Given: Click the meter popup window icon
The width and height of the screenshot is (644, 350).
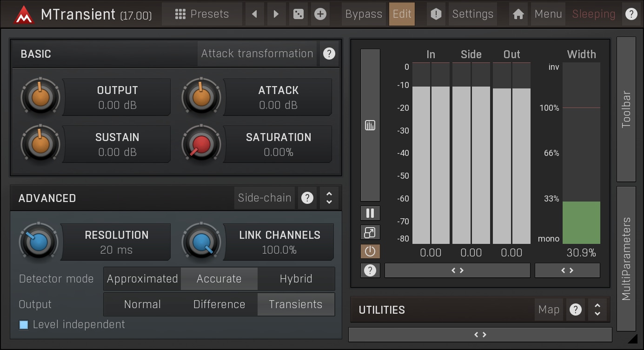Looking at the screenshot, I should 370,232.
